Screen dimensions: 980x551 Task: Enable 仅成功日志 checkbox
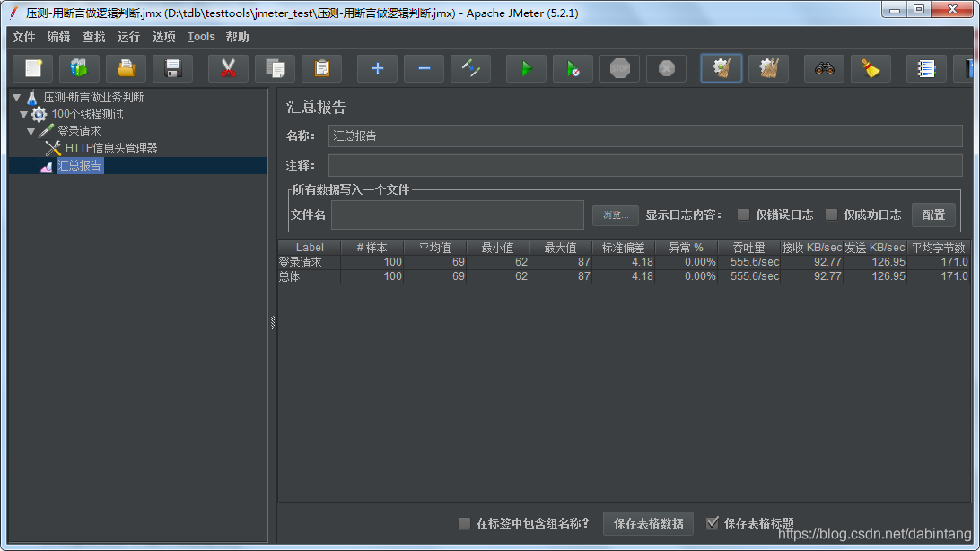(831, 214)
